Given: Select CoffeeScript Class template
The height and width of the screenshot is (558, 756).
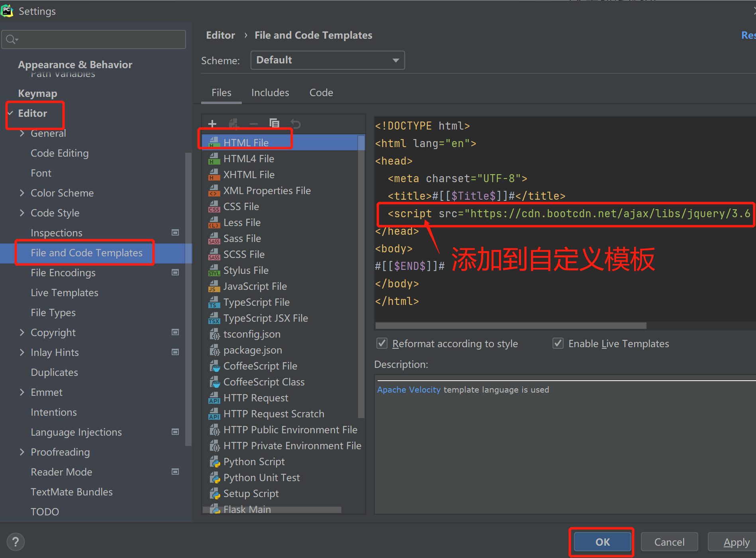Looking at the screenshot, I should (264, 382).
